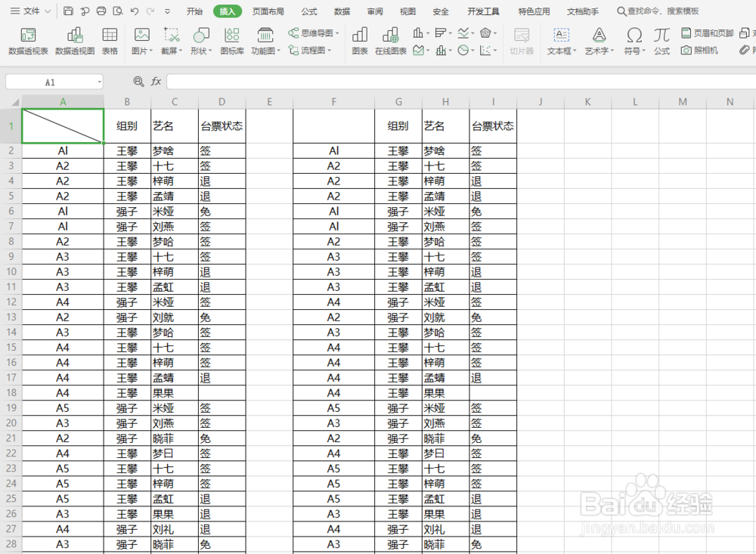Open the 截屏 screenshot dropdown
Image resolution: width=756 pixels, height=554 pixels.
click(x=172, y=41)
